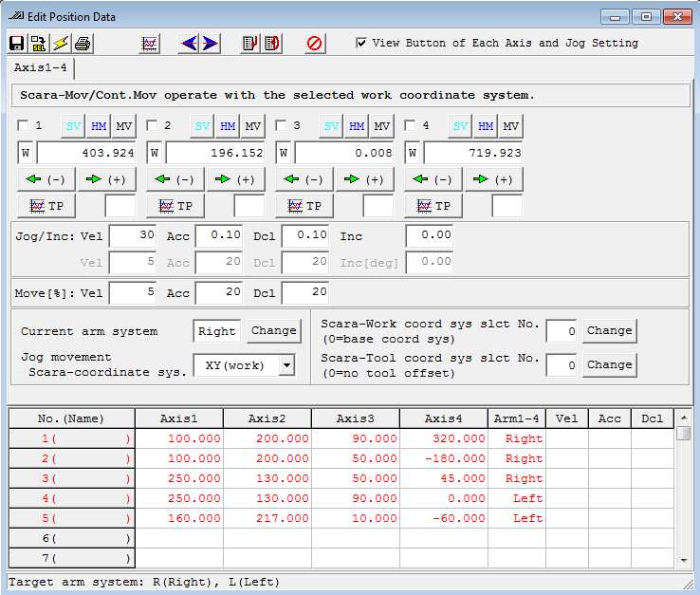The width and height of the screenshot is (700, 595).
Task: Click the SEL transfer to controller icon
Action: pyautogui.click(x=38, y=44)
